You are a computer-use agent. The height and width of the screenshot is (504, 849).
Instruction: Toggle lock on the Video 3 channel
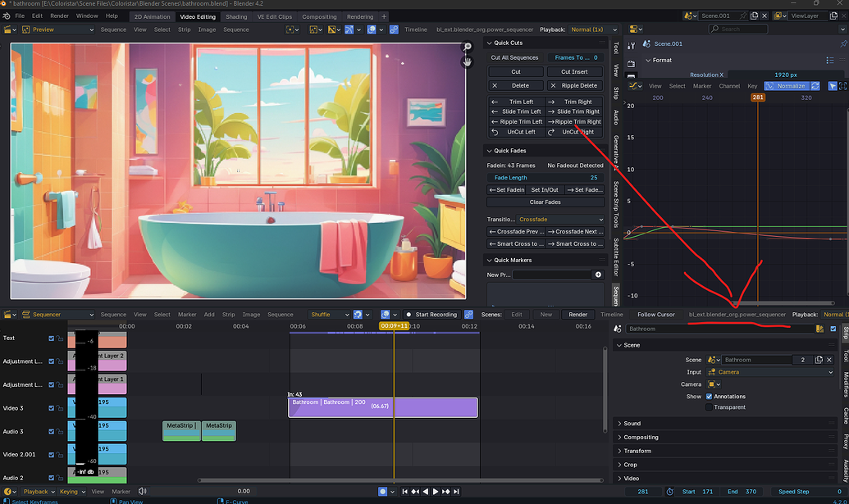click(x=60, y=408)
